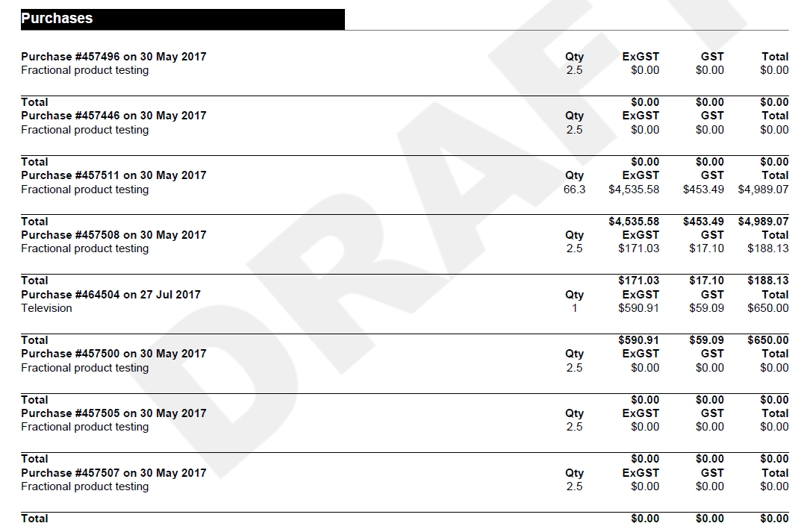Select the bold $188.13 subtotal amount
The width and height of the screenshot is (810, 532).
tap(767, 281)
